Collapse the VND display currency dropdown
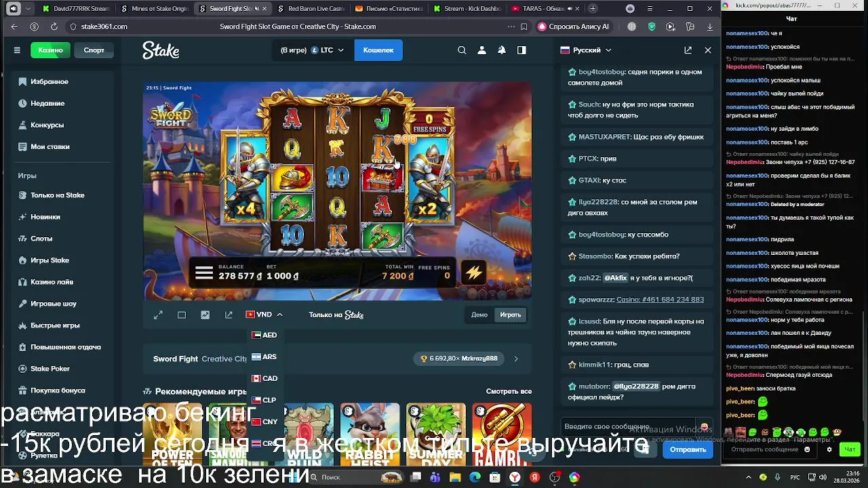868x488 pixels. point(264,314)
